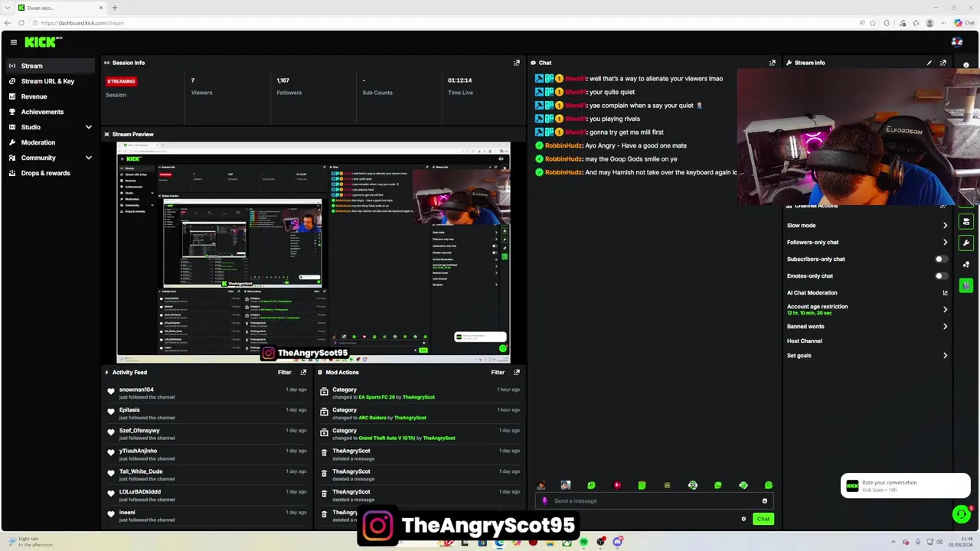The image size is (980, 551).
Task: Open Discord from the taskbar
Action: [x=618, y=543]
